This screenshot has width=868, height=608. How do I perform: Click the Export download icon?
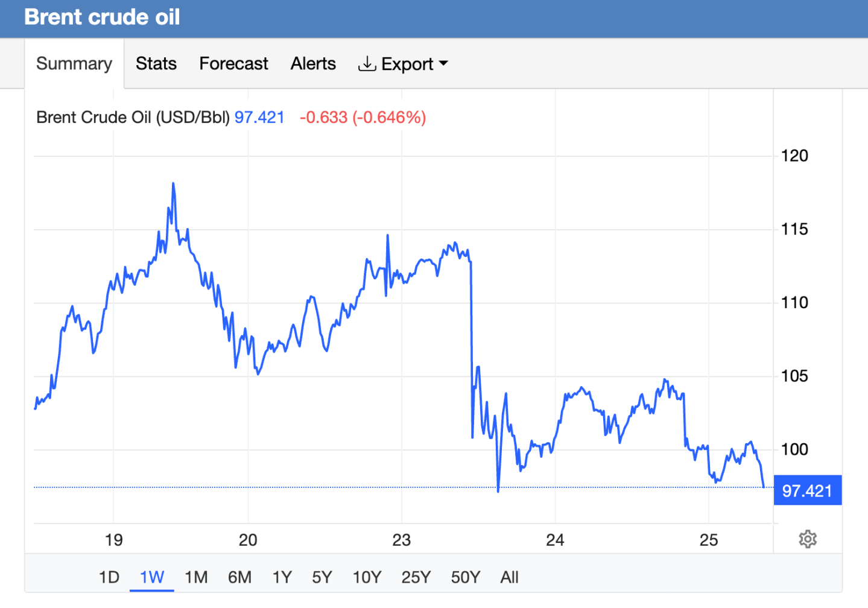pyautogui.click(x=367, y=63)
